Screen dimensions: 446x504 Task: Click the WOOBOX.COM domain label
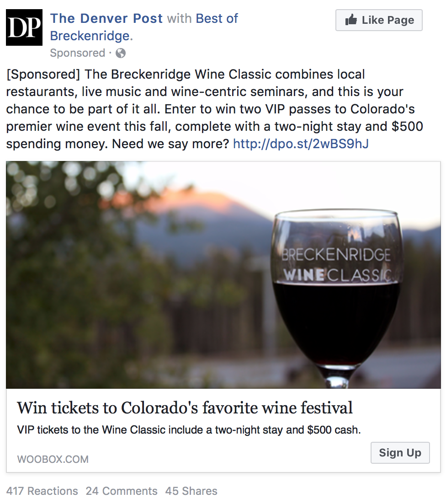[x=53, y=459]
